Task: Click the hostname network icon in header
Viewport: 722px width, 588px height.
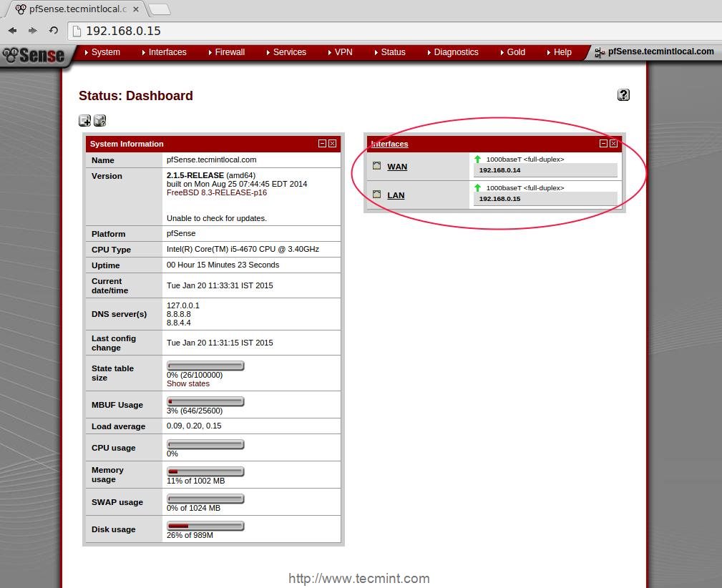Action: [599, 52]
